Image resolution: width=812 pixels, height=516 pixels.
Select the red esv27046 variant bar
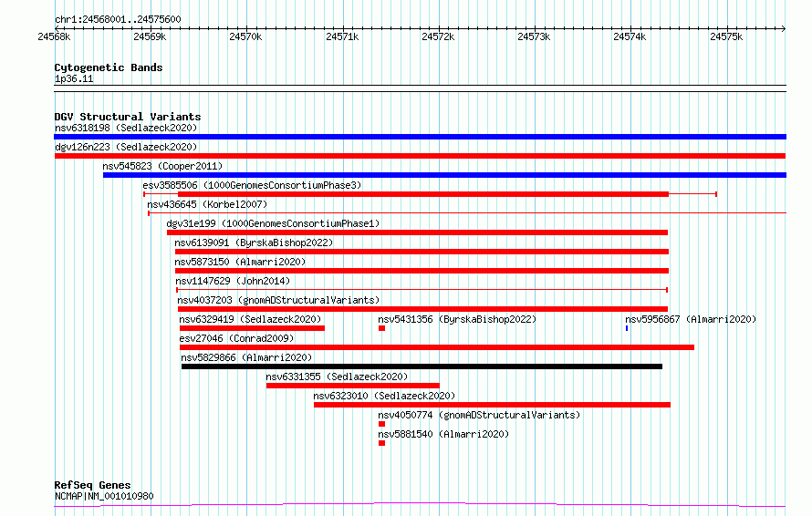pos(437,347)
